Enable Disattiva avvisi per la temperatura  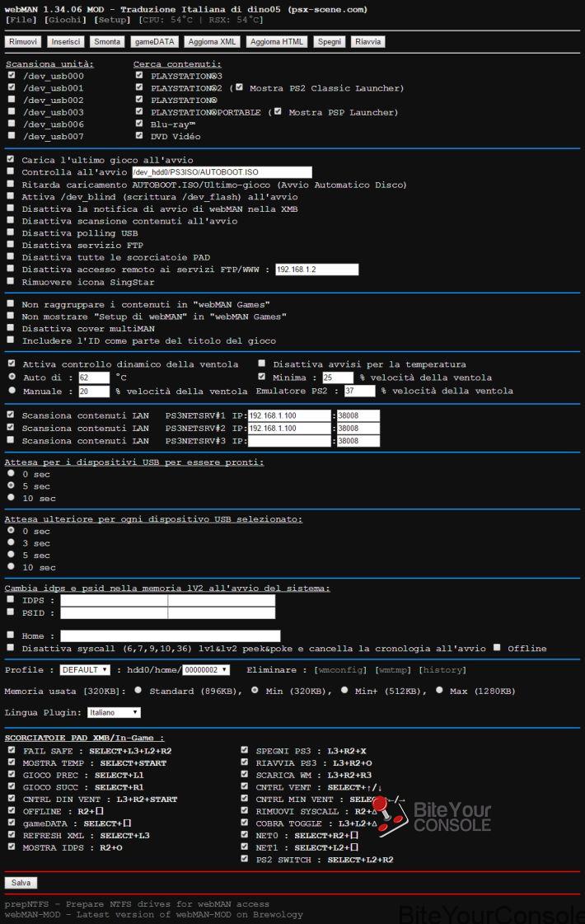[261, 363]
